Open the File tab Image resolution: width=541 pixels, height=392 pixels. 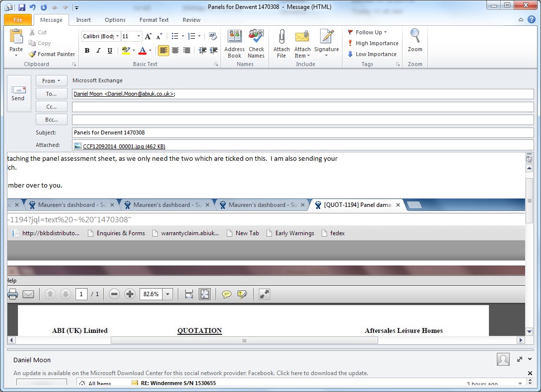tap(17, 20)
